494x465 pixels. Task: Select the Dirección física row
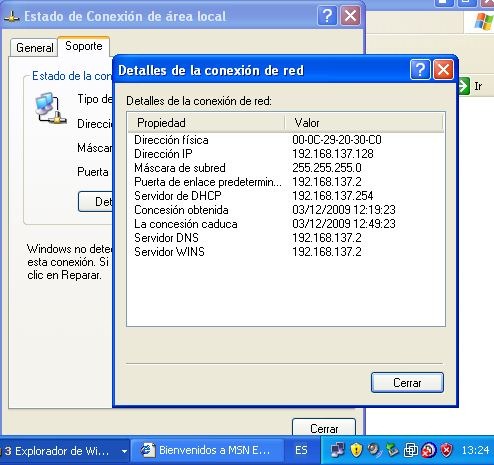(286, 140)
